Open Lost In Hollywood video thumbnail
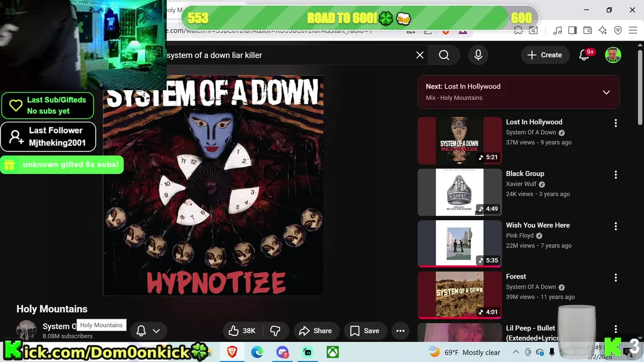644x362 pixels. tap(459, 141)
